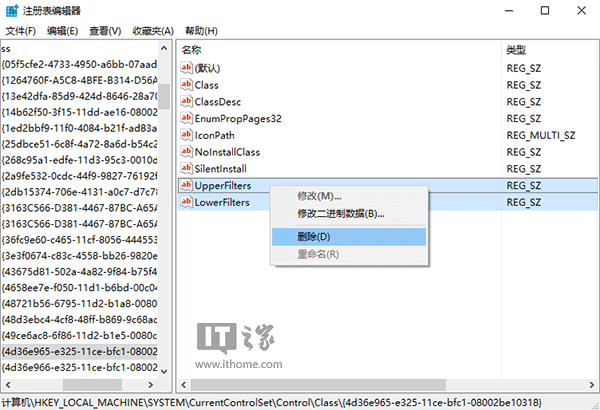This screenshot has height=410, width=600.
Task: Open the 查看(V) menu
Action: point(107,30)
